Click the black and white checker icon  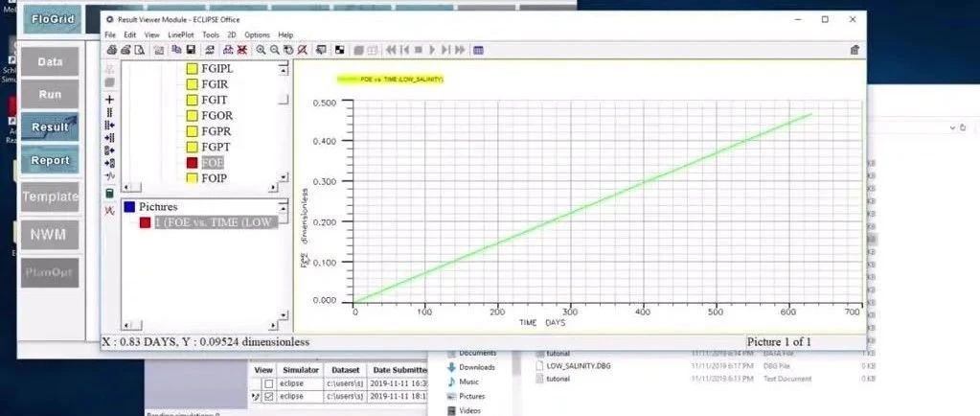click(x=339, y=50)
